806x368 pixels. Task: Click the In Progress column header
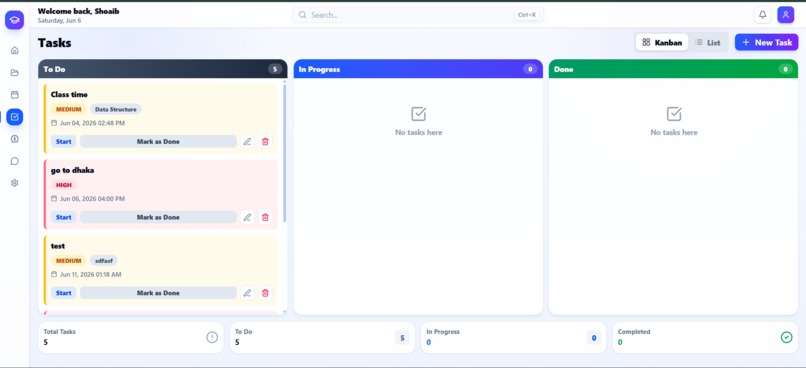pyautogui.click(x=418, y=69)
